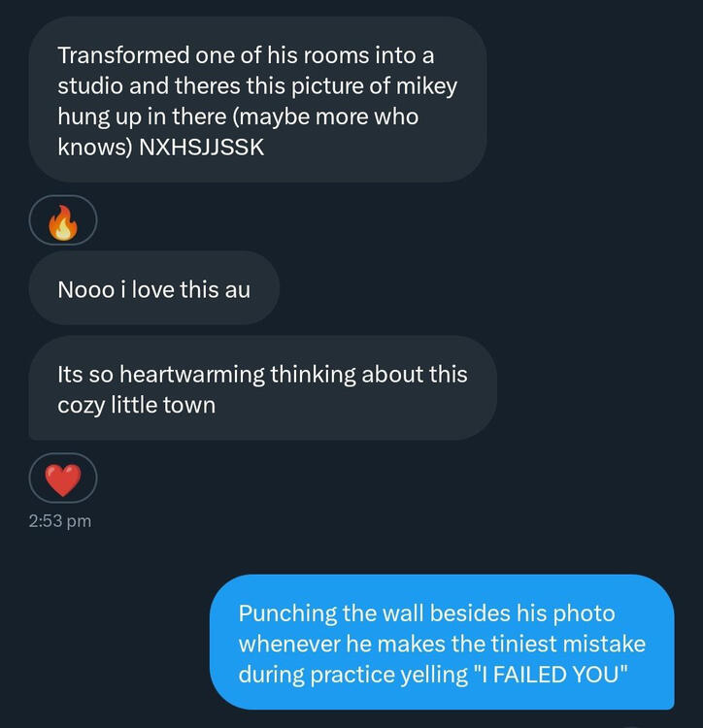Tap the "Its so heartwarming" message bubble

click(262, 388)
